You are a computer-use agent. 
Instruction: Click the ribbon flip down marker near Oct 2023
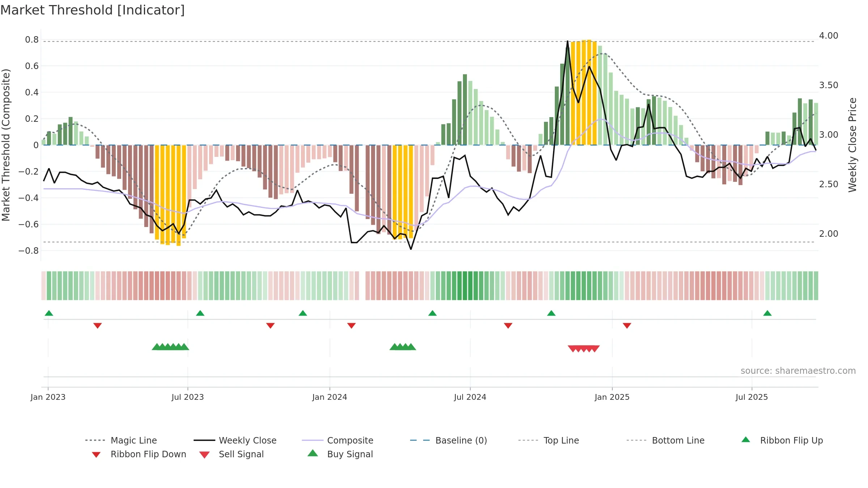270,325
